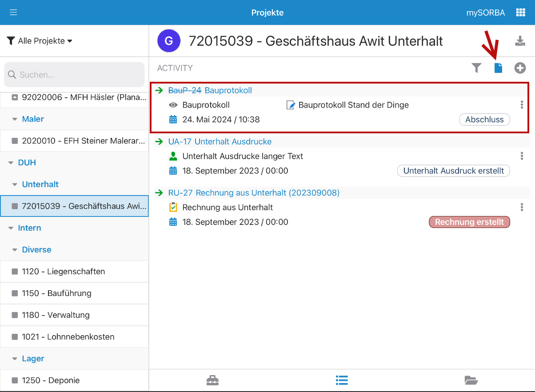
Task: Select project 72015039 - Geschäftshaus Awi... in list
Action: point(74,206)
